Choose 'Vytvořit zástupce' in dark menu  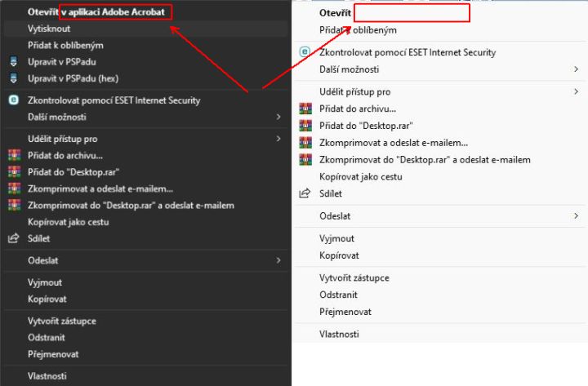[x=62, y=322]
